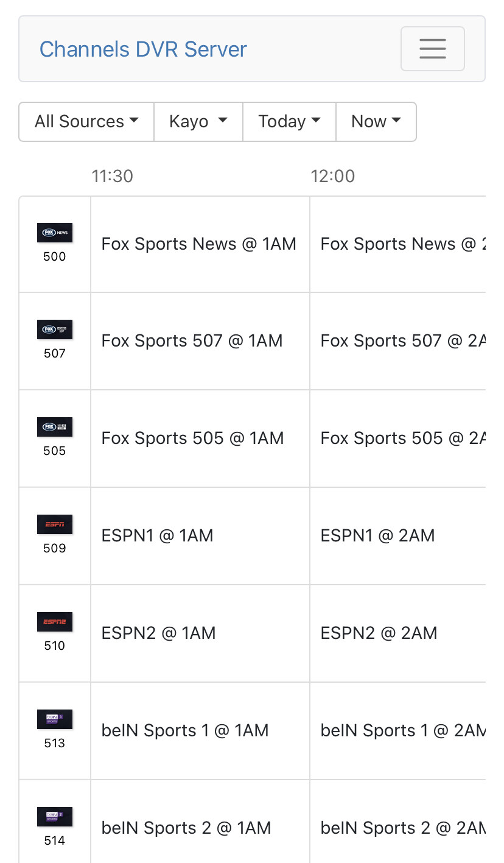This screenshot has height=863, width=504.
Task: Click the beIN Sports 2 channel 514 logo
Action: tap(55, 817)
